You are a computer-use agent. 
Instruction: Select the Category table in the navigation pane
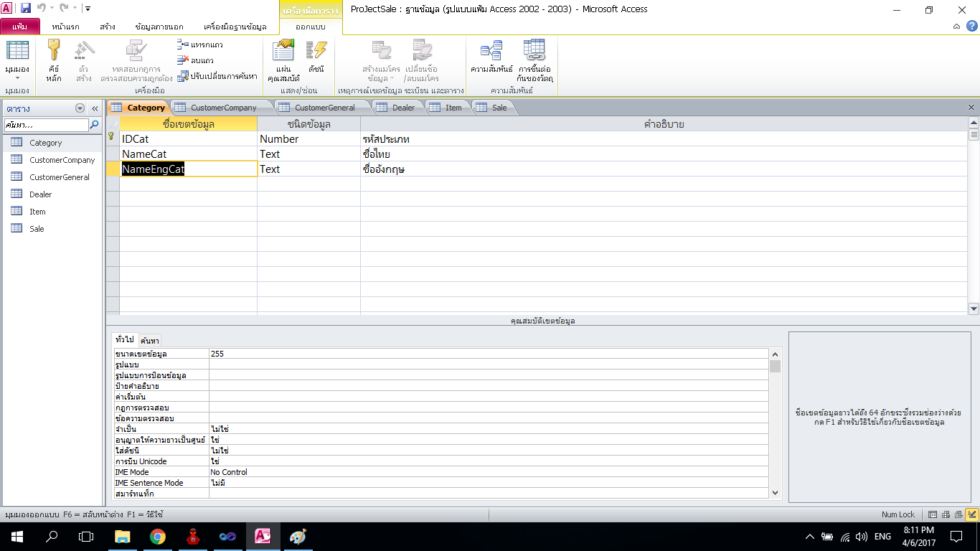52,143
